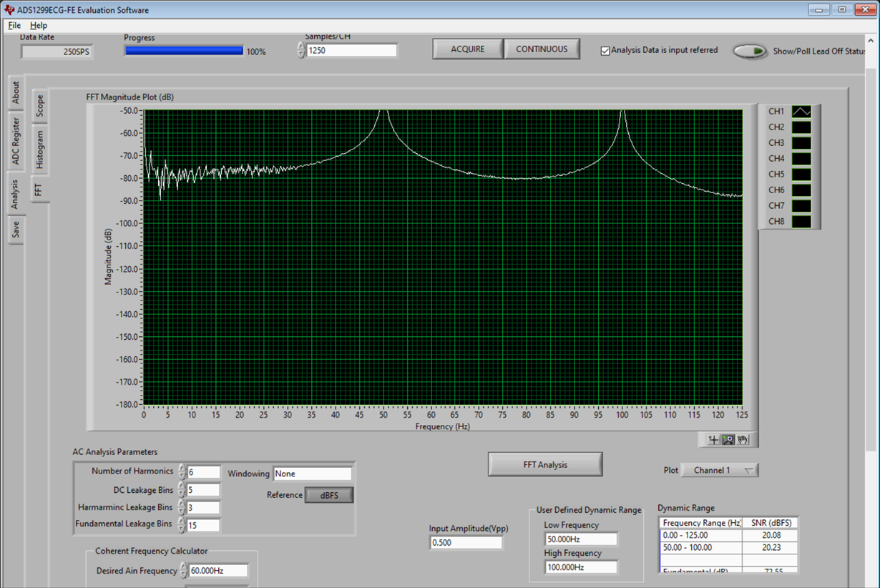Open the File menu
880x588 pixels.
(x=14, y=25)
